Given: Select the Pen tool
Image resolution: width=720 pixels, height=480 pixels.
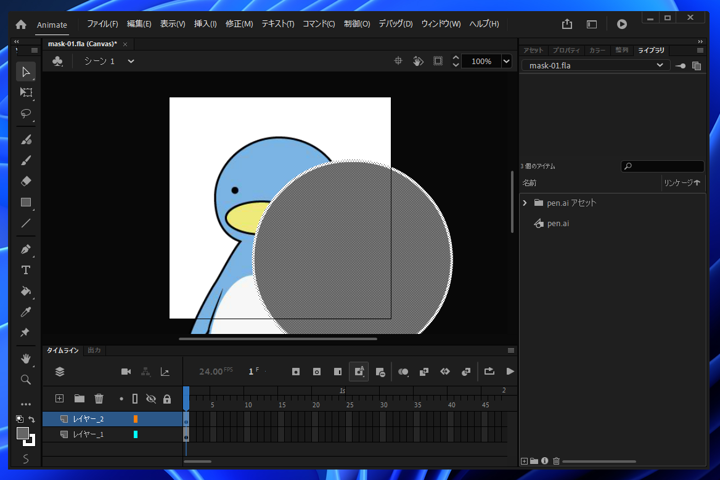Looking at the screenshot, I should (26, 249).
